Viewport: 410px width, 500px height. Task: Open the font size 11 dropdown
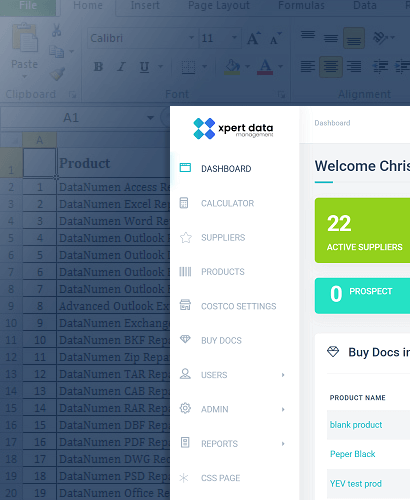pyautogui.click(x=235, y=38)
